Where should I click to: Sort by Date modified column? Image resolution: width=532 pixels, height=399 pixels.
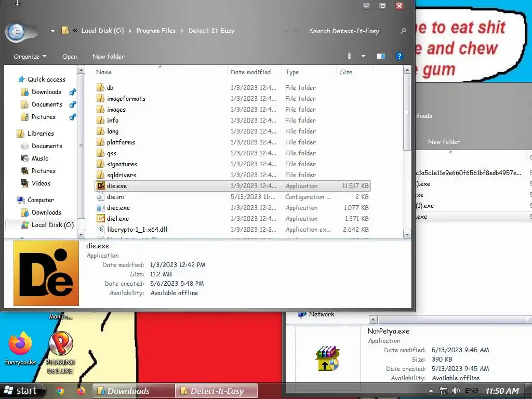[251, 72]
